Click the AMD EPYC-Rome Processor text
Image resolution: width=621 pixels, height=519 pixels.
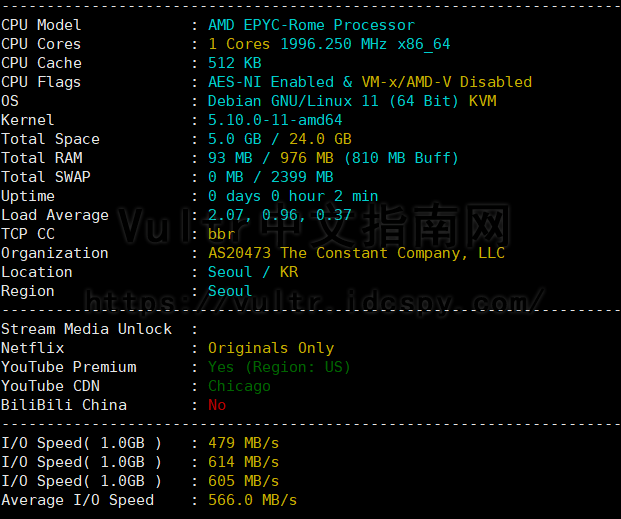point(311,25)
